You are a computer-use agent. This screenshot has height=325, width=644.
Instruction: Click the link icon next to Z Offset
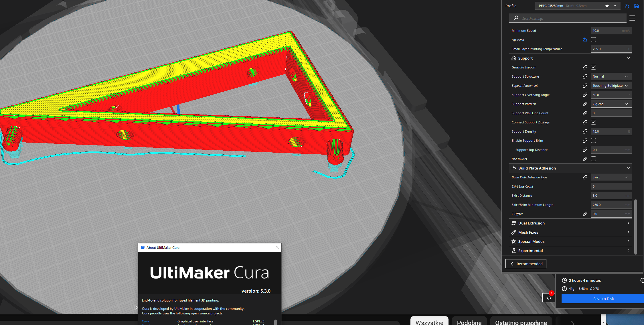[x=585, y=214]
